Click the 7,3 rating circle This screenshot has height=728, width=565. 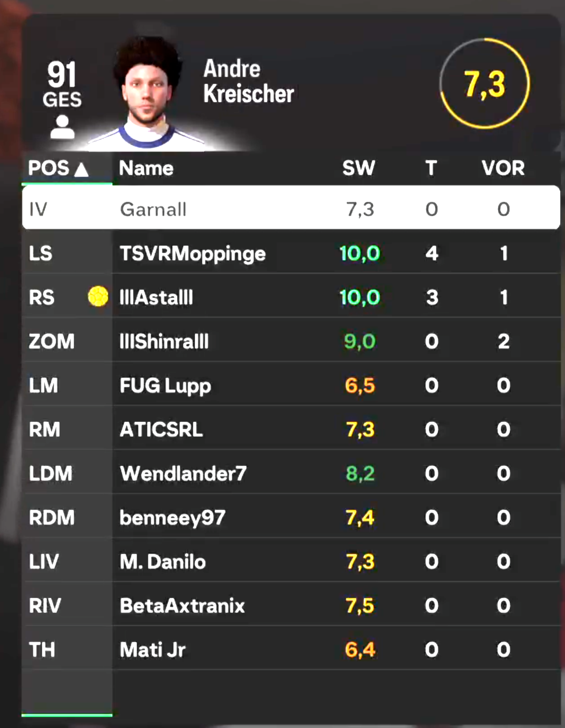485,84
